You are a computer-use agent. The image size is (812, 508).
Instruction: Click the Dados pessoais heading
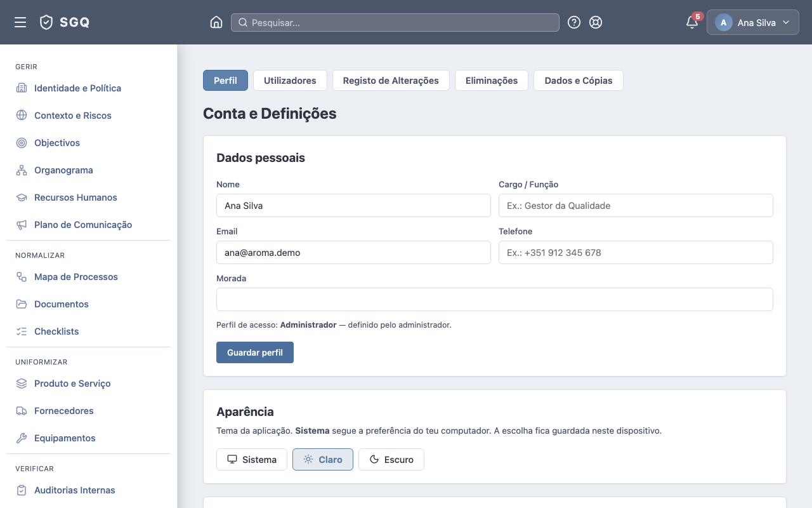pyautogui.click(x=261, y=157)
